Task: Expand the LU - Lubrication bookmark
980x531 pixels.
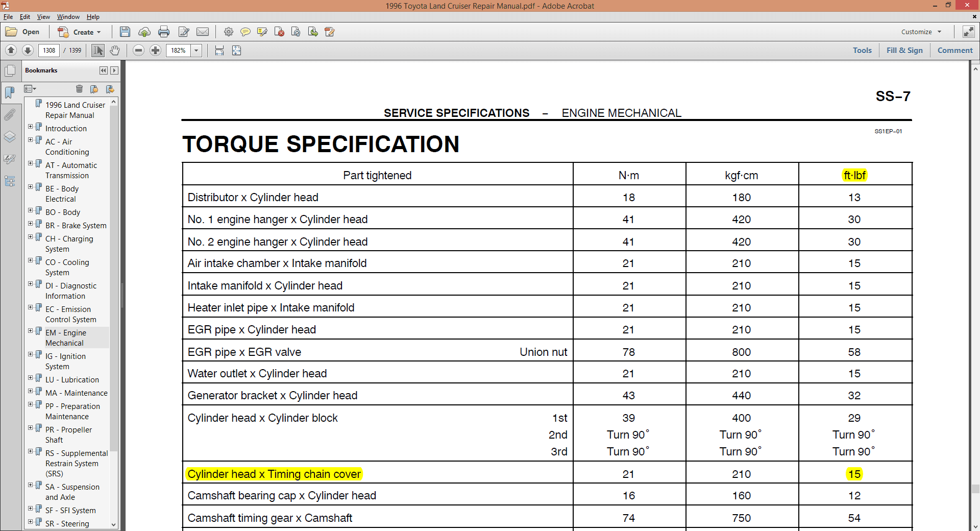Action: coord(31,377)
